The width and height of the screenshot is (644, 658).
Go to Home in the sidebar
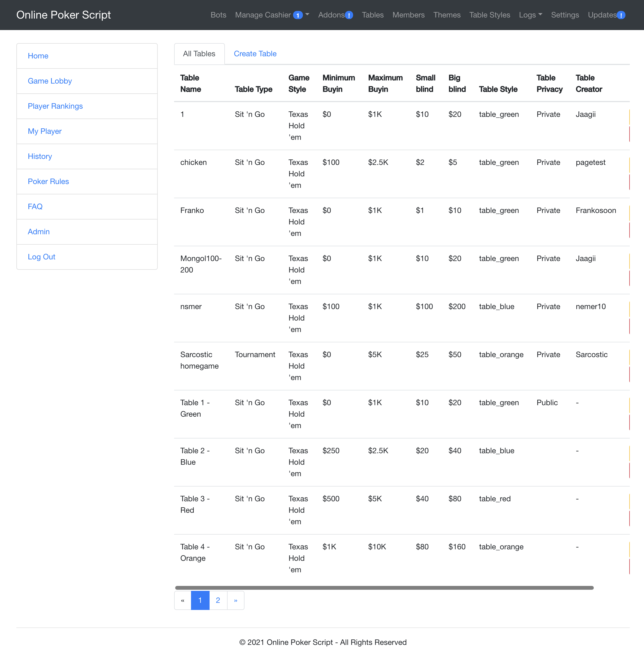pos(87,56)
